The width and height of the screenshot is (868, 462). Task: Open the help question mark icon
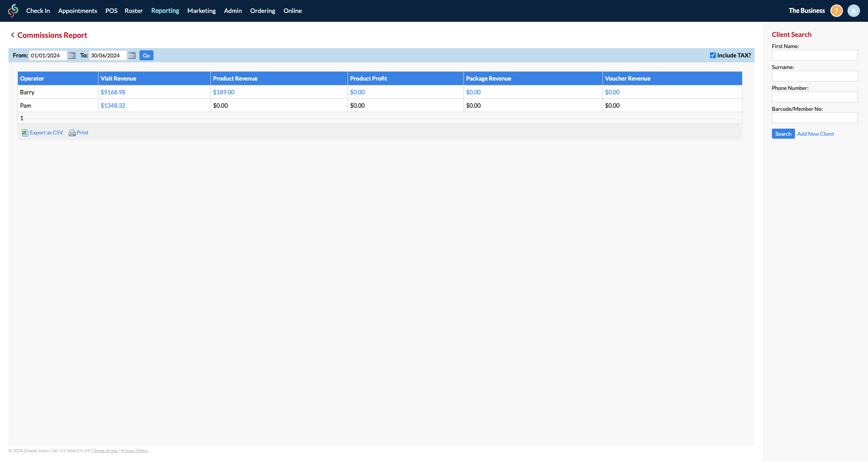pyautogui.click(x=836, y=11)
